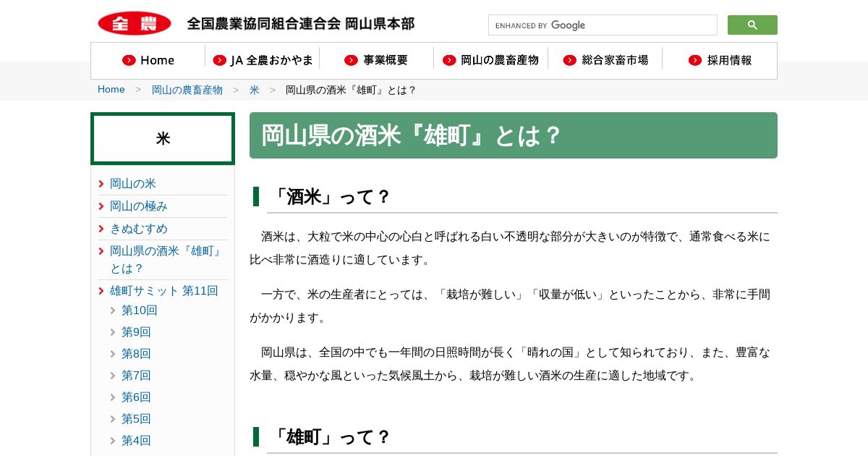Open JA 全農おかやま menu item
Viewport: 868px width, 456px height.
(x=263, y=60)
